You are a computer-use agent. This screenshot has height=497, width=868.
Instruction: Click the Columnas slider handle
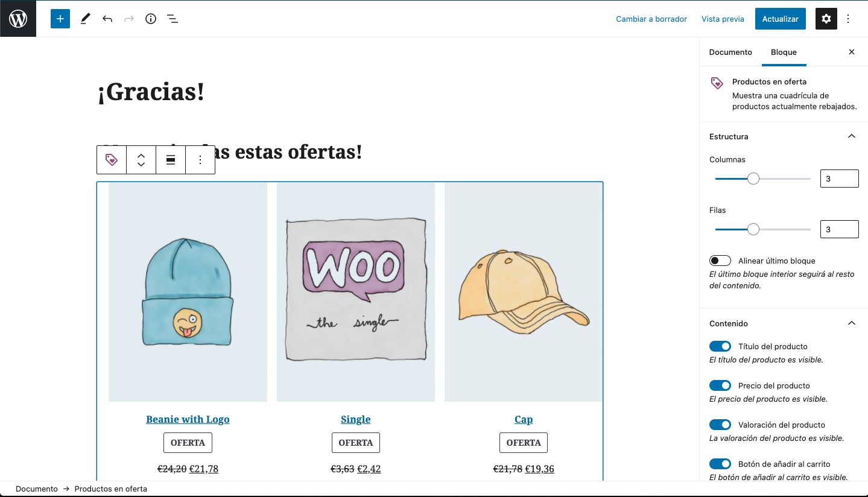[753, 179]
